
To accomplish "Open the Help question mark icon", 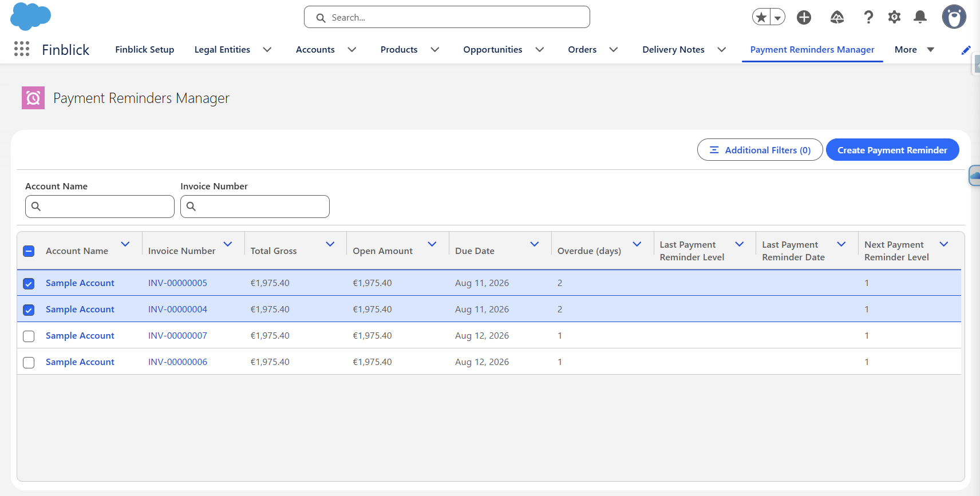I will [x=868, y=17].
